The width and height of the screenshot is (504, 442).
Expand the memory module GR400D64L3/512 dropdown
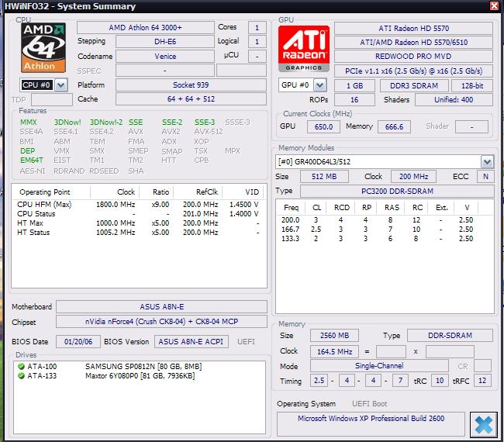point(487,162)
